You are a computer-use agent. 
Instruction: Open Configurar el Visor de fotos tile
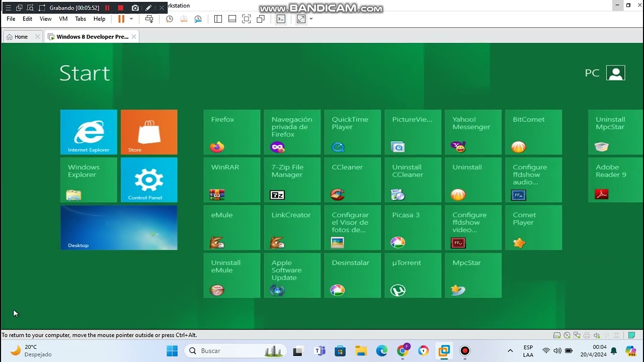click(353, 227)
